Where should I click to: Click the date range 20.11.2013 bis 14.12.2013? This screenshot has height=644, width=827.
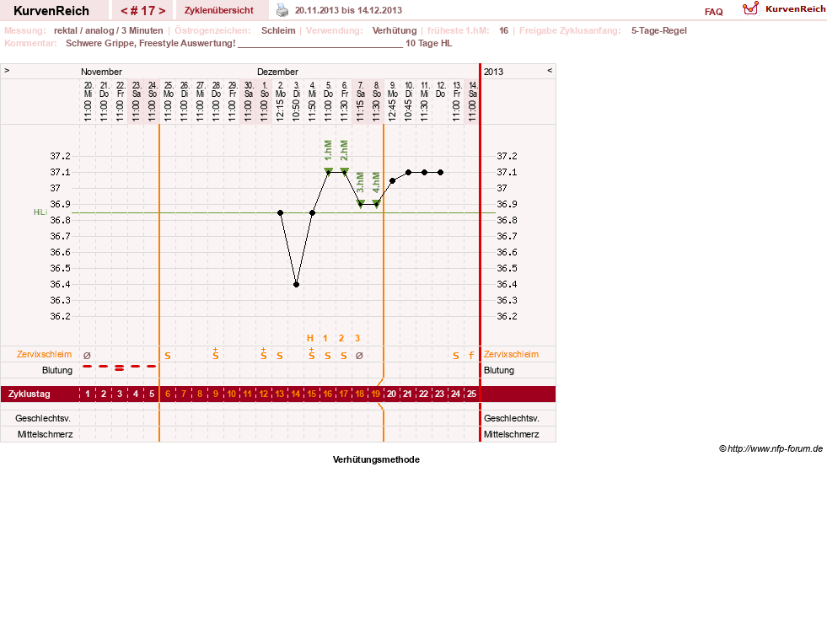349,11
